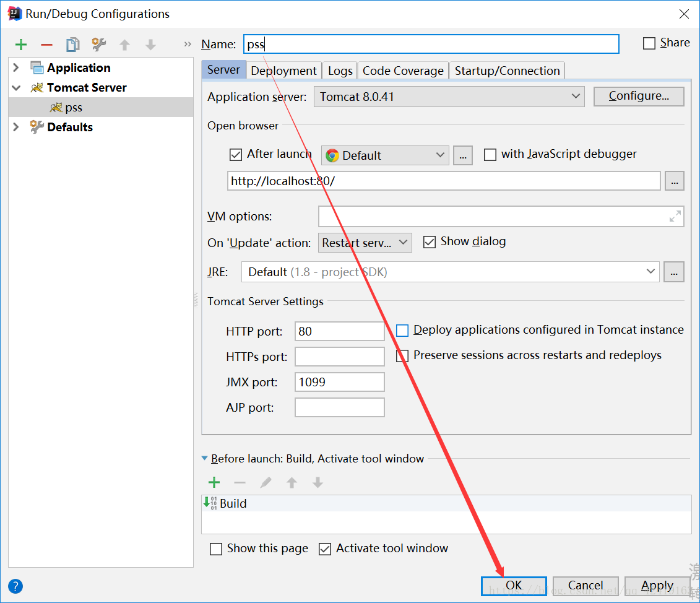Click the OK button
700x603 pixels.
(514, 586)
